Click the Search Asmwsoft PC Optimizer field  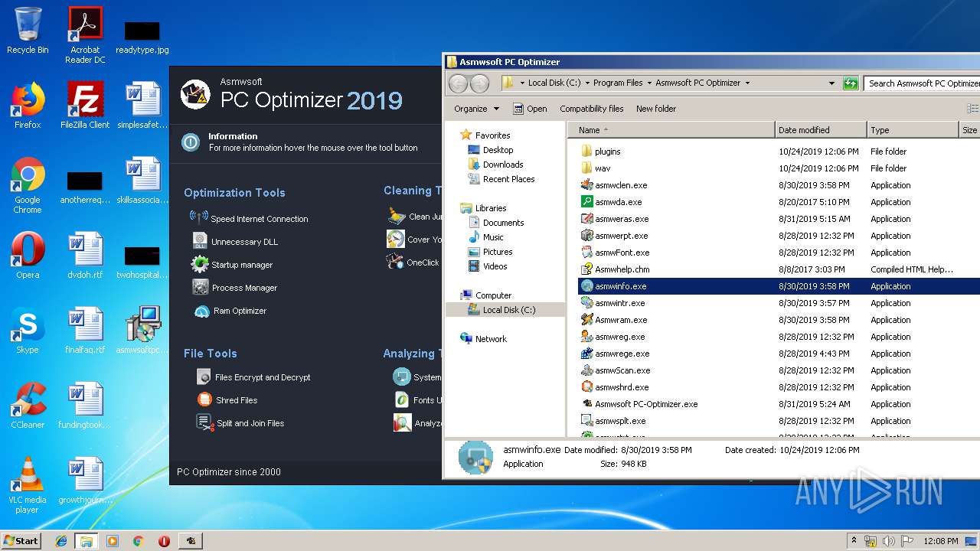click(x=923, y=83)
